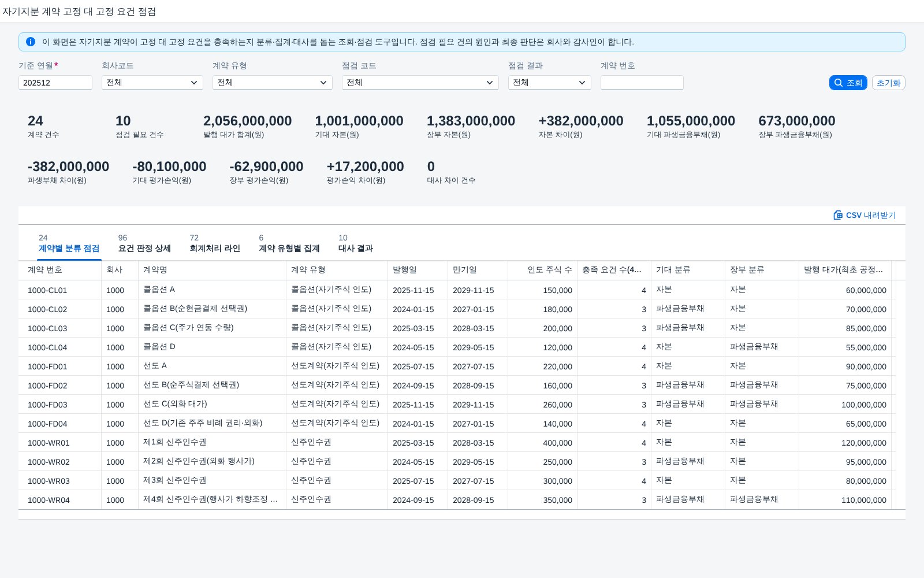This screenshot has height=578, width=924.
Task: Select the 계약별 분류 점검 tab
Action: point(69,243)
